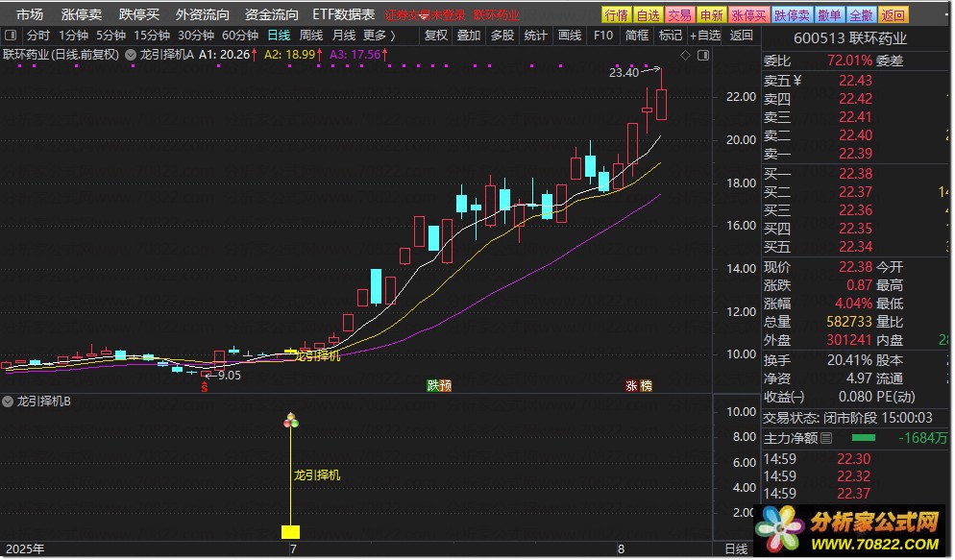The width and height of the screenshot is (955, 560).
Task: Click the 委比 72.01% value
Action: (849, 61)
